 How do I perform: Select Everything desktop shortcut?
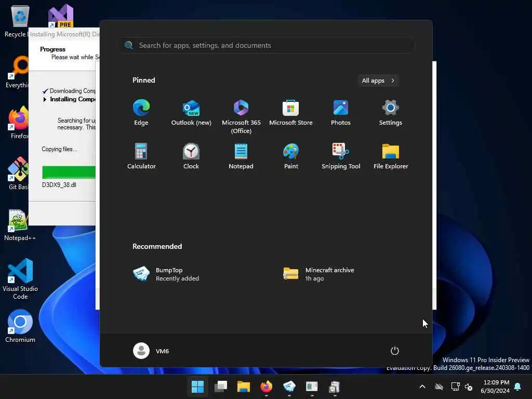17,72
